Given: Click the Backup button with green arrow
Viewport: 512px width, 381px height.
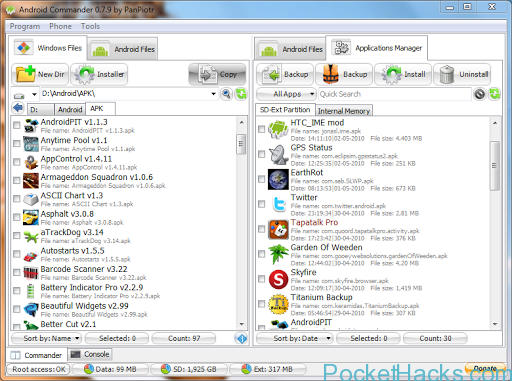Looking at the screenshot, I should 285,74.
